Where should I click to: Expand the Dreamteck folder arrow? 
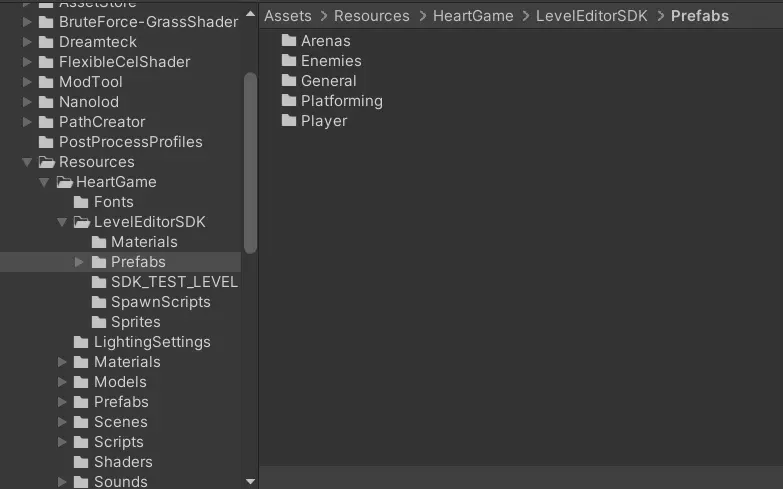(x=27, y=42)
